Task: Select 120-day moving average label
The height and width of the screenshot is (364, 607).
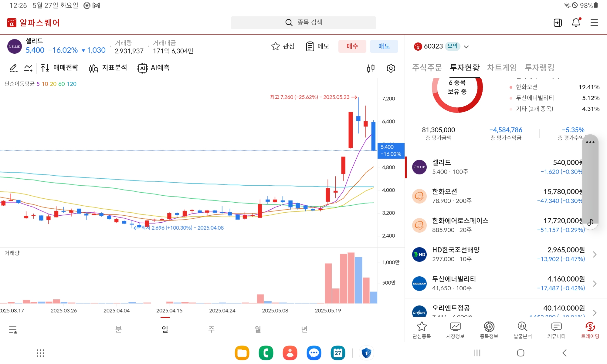Action: [x=72, y=84]
